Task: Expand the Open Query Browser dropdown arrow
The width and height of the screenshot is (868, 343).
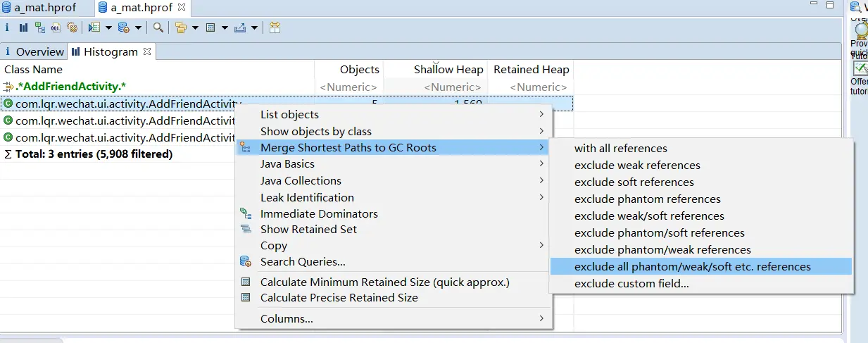Action: tap(138, 28)
